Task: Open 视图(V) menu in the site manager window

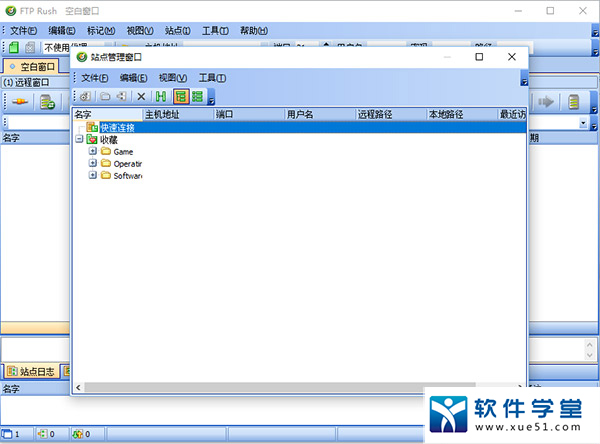Action: pos(173,78)
